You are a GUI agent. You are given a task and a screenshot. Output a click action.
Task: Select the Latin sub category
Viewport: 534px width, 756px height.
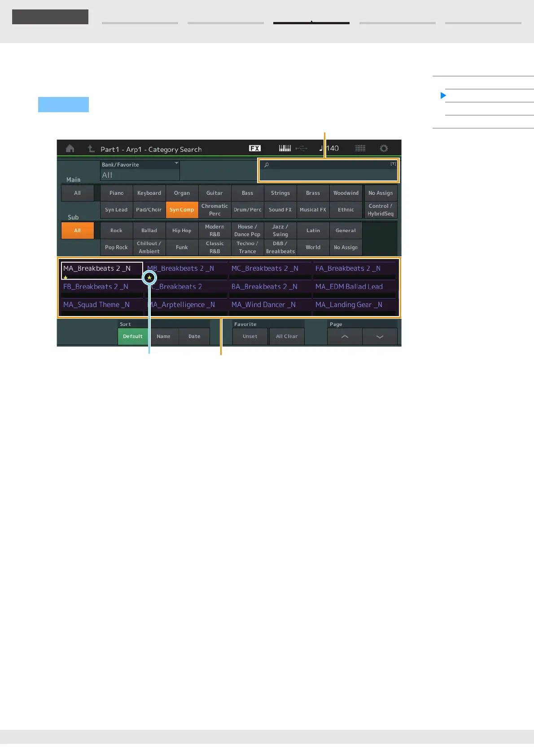coord(313,230)
